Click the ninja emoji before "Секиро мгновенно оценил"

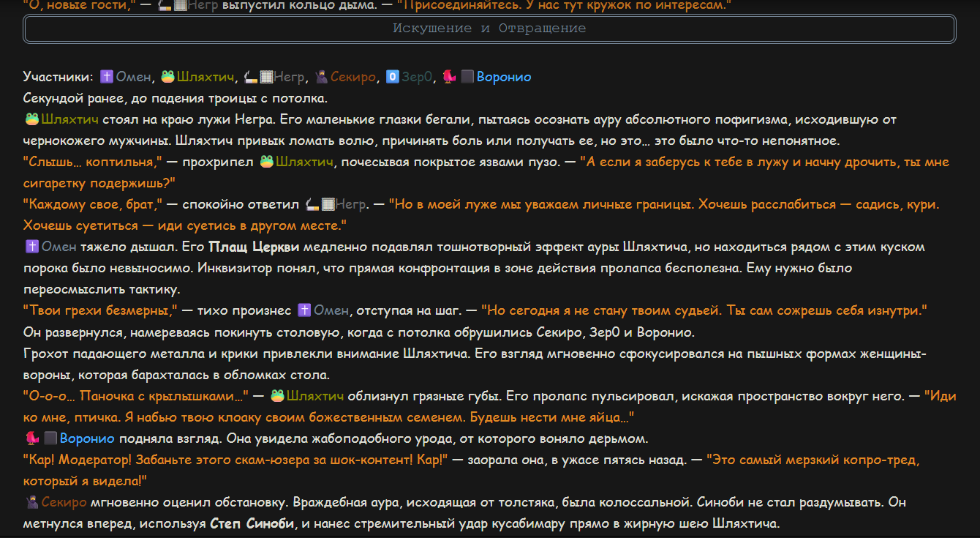pos(31,502)
